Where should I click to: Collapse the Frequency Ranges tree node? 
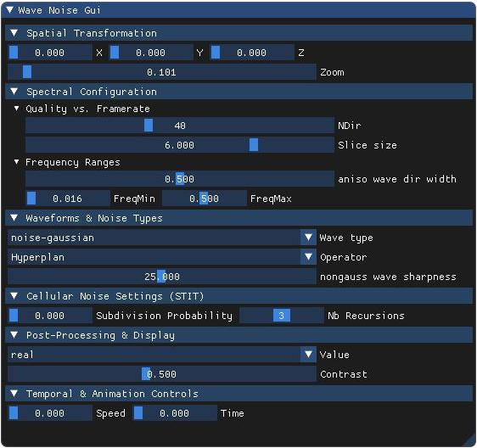(16, 162)
